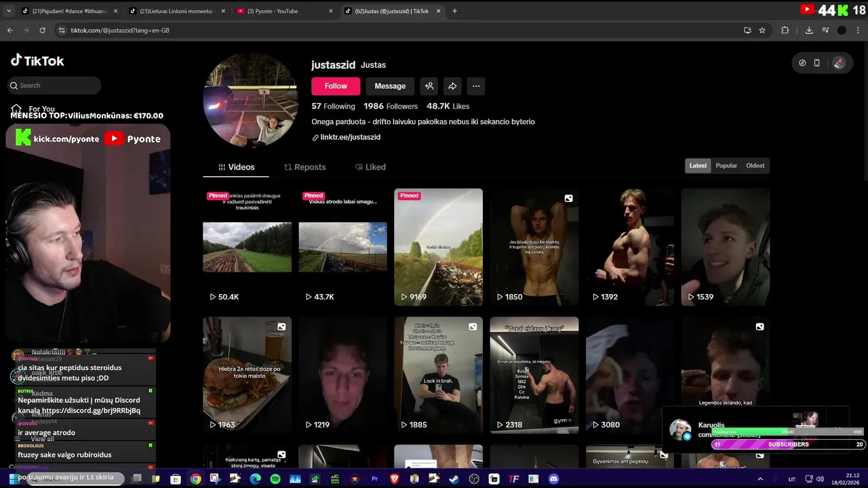Click the Message button
This screenshot has width=868, height=488.
[x=390, y=86]
